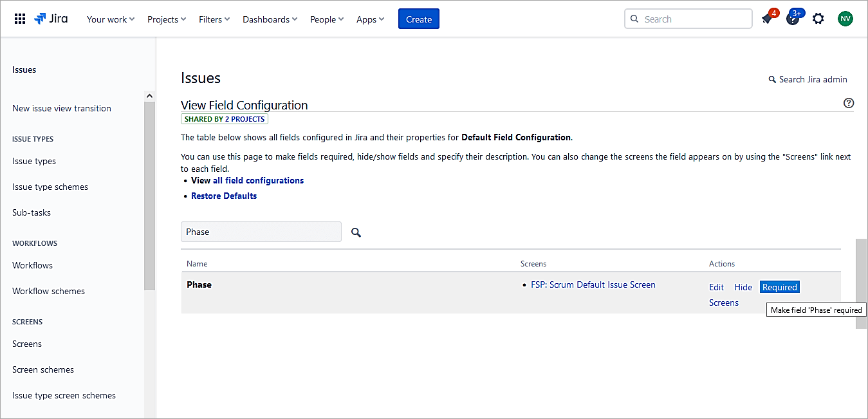The height and width of the screenshot is (419, 868).
Task: Click the Jira logo
Action: click(x=51, y=19)
